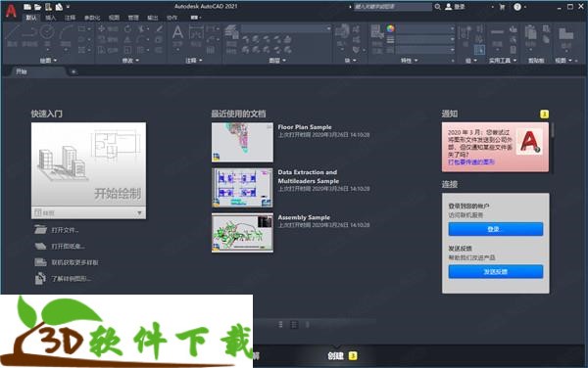Switch to the 插入 ribbon tab
This screenshot has height=368, width=588.
coord(51,18)
